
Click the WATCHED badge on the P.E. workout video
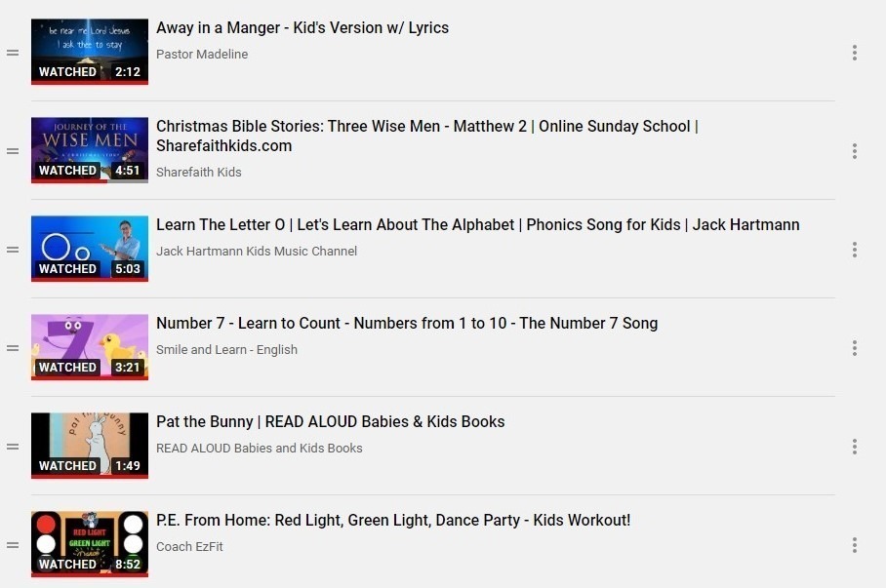coord(66,564)
